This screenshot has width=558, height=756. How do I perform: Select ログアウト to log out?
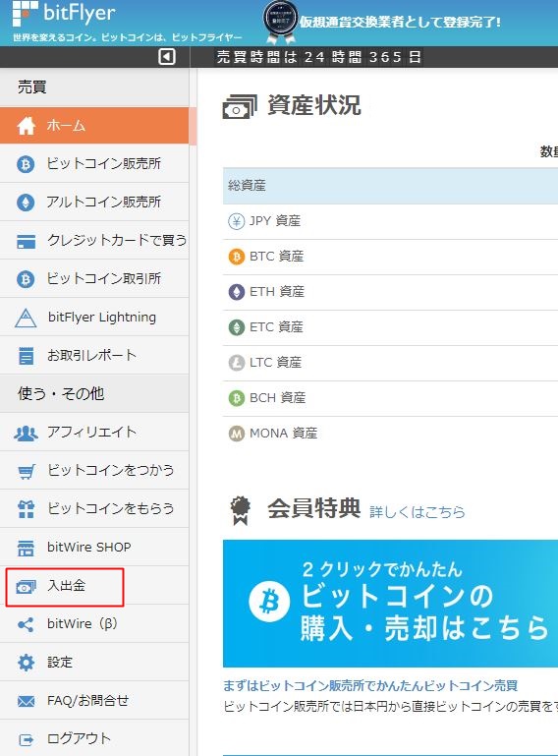pos(94,738)
